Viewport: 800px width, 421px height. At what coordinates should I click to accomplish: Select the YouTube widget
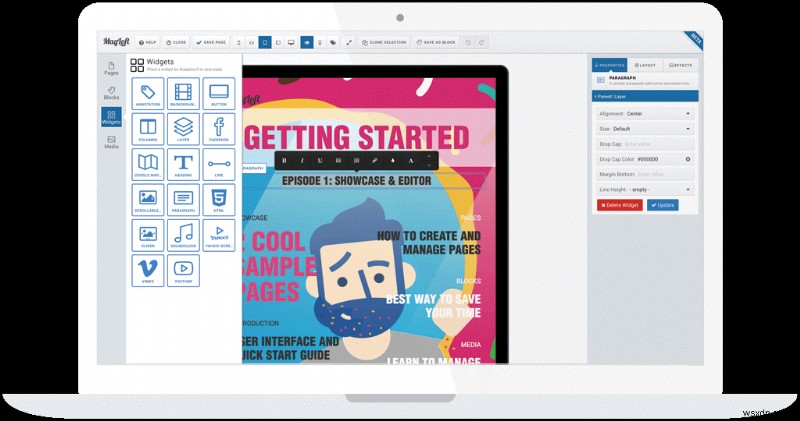(x=183, y=270)
